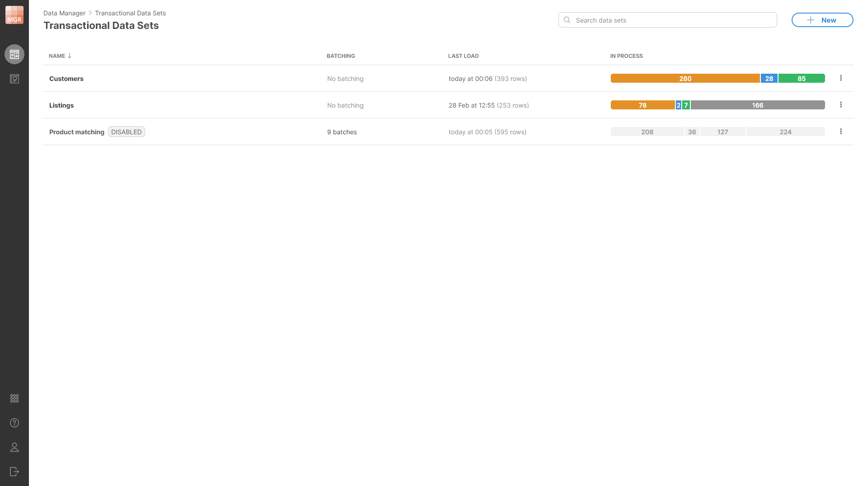Screen dimensions: 868x486
Task: Click the Transactional Data Sets breadcrumb
Action: coord(130,13)
